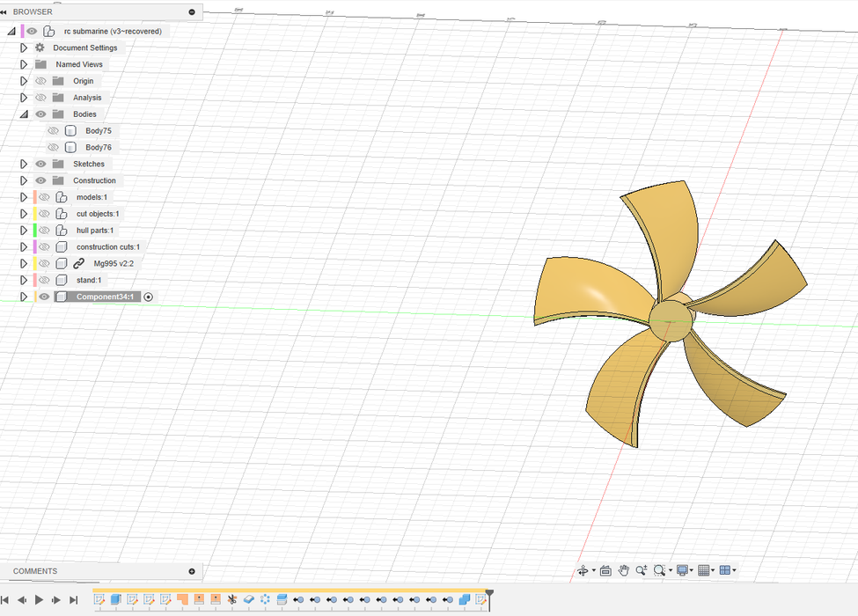Hide the Sketches folder
The image size is (858, 616).
40,165
